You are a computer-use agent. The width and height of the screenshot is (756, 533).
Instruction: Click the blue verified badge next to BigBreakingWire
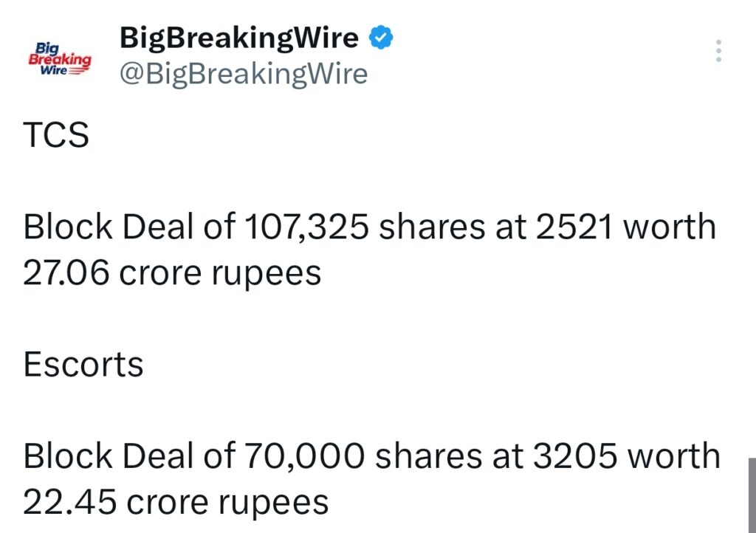[x=380, y=35]
